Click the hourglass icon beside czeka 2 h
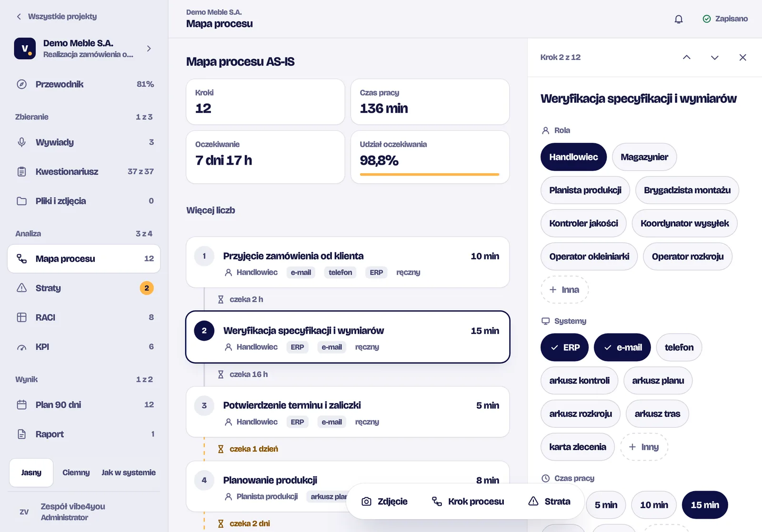Viewport: 762px width, 532px height. pyautogui.click(x=221, y=299)
